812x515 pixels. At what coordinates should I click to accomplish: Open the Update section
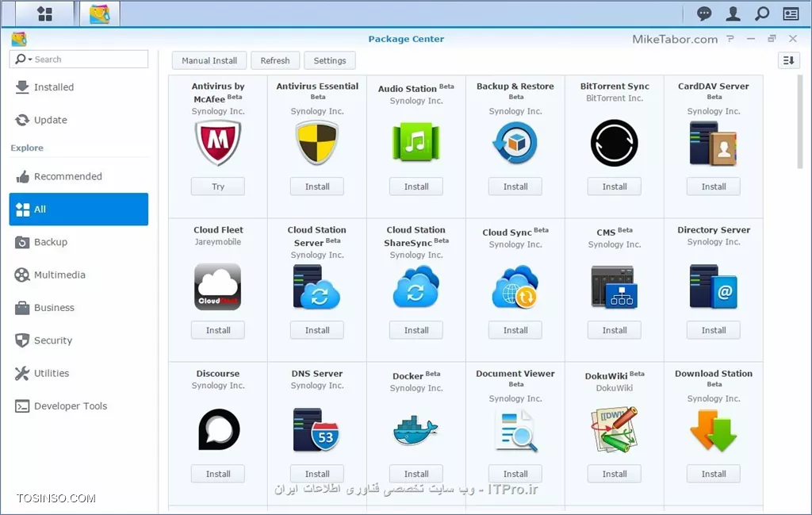79,120
